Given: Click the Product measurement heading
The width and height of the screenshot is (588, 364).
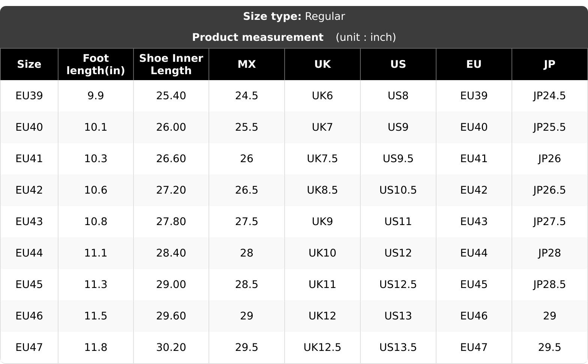Looking at the screenshot, I should pos(258,37).
